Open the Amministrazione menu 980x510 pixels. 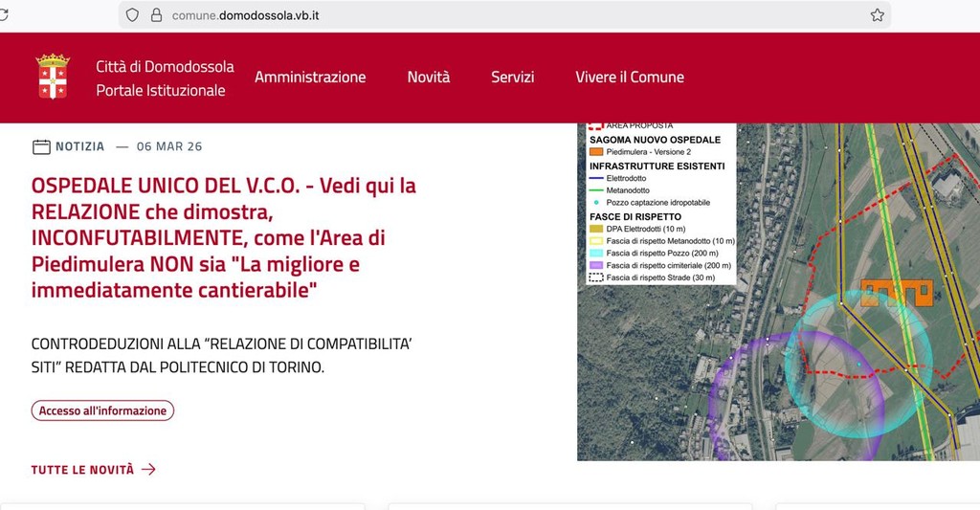(x=310, y=78)
